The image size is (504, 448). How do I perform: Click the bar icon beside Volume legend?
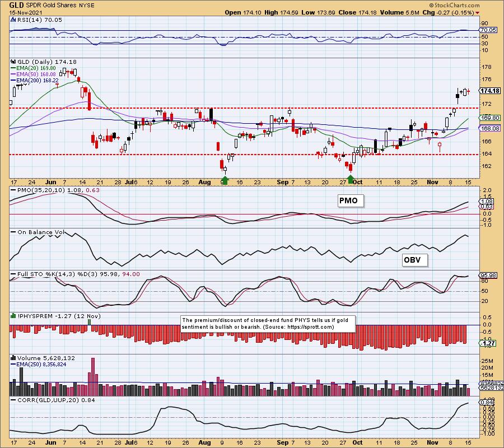click(13, 358)
